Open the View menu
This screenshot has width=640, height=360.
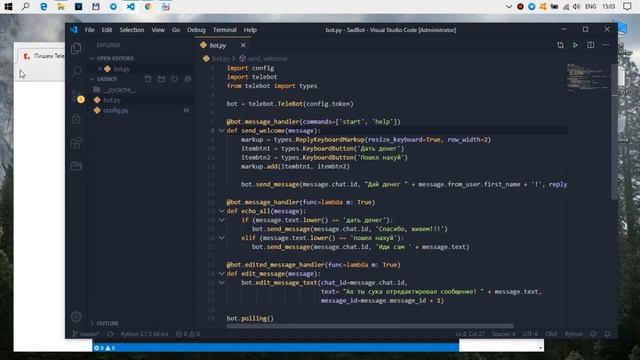pos(158,30)
